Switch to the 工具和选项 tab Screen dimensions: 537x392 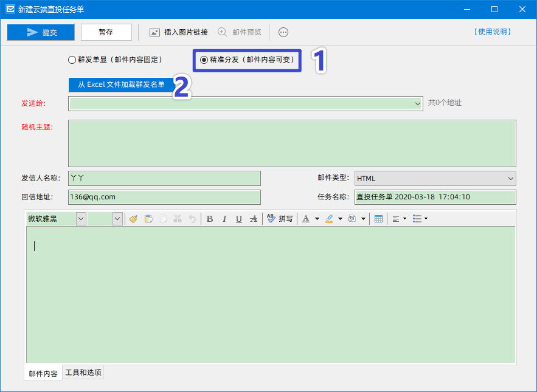click(x=83, y=373)
